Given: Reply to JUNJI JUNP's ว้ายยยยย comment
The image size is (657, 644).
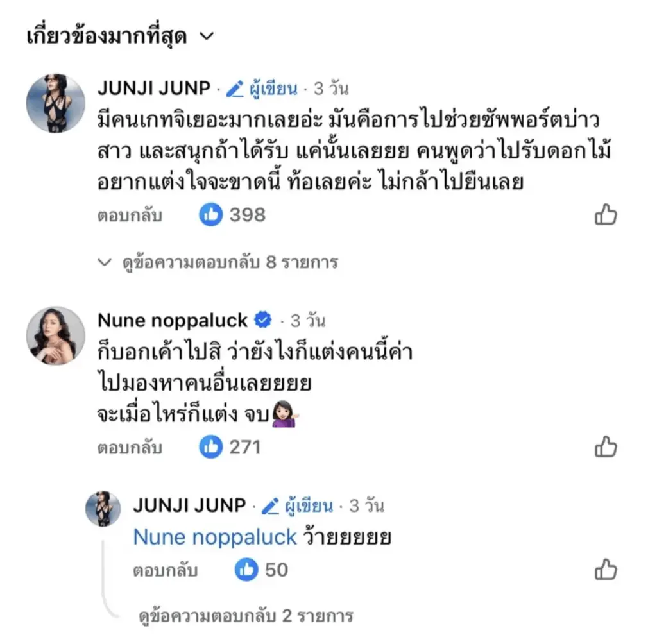Looking at the screenshot, I should 166,570.
